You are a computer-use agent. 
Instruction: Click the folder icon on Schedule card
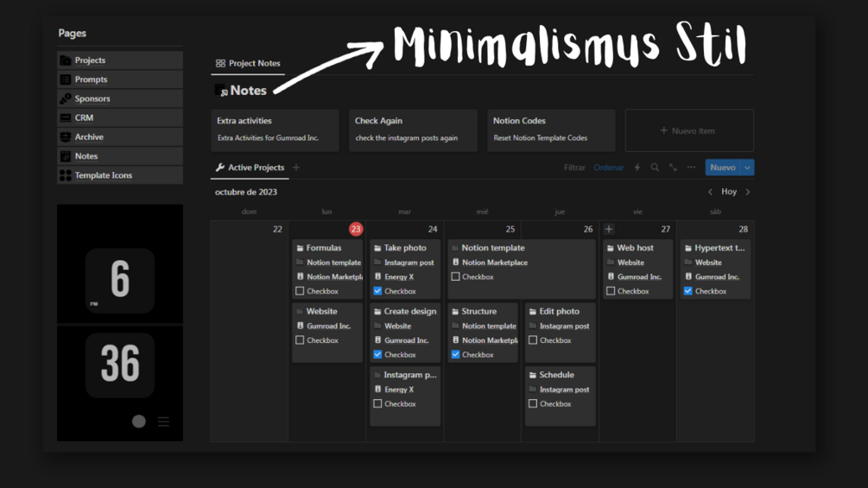533,375
